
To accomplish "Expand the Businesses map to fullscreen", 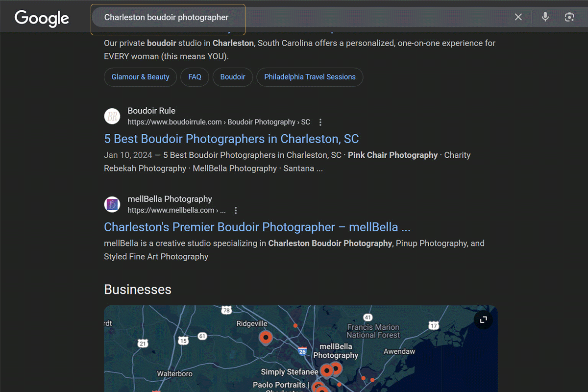I will [483, 320].
